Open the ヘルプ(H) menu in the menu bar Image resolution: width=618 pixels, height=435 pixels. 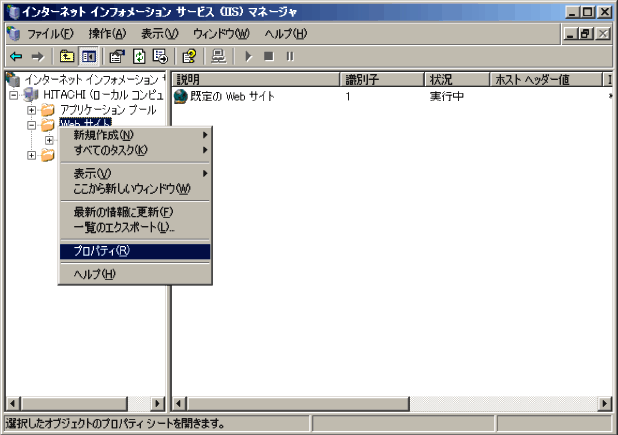coord(286,34)
